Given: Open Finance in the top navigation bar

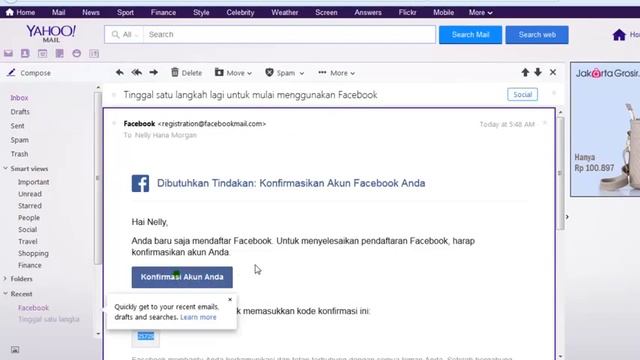Looking at the screenshot, I should pyautogui.click(x=163, y=12).
